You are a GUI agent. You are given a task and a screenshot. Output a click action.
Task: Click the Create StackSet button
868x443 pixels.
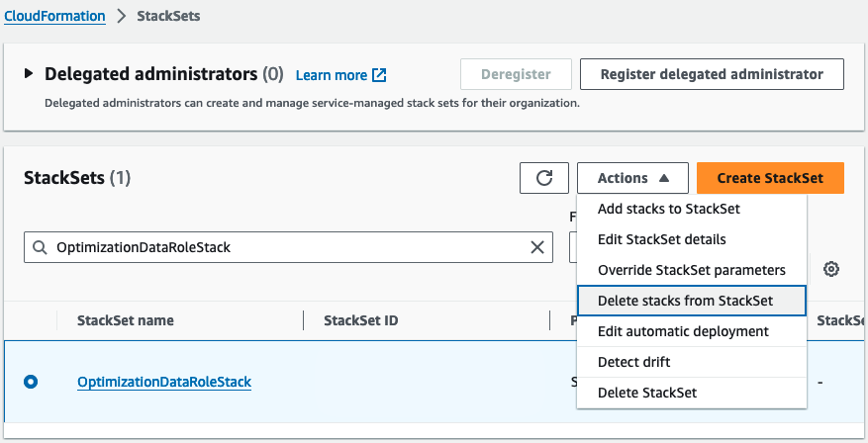[x=770, y=178]
